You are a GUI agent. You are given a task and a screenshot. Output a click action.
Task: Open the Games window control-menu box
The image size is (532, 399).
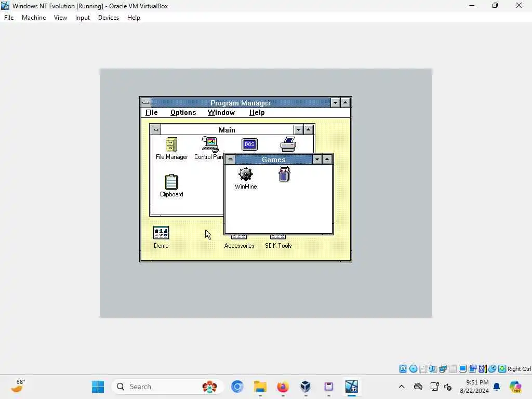[x=230, y=159]
